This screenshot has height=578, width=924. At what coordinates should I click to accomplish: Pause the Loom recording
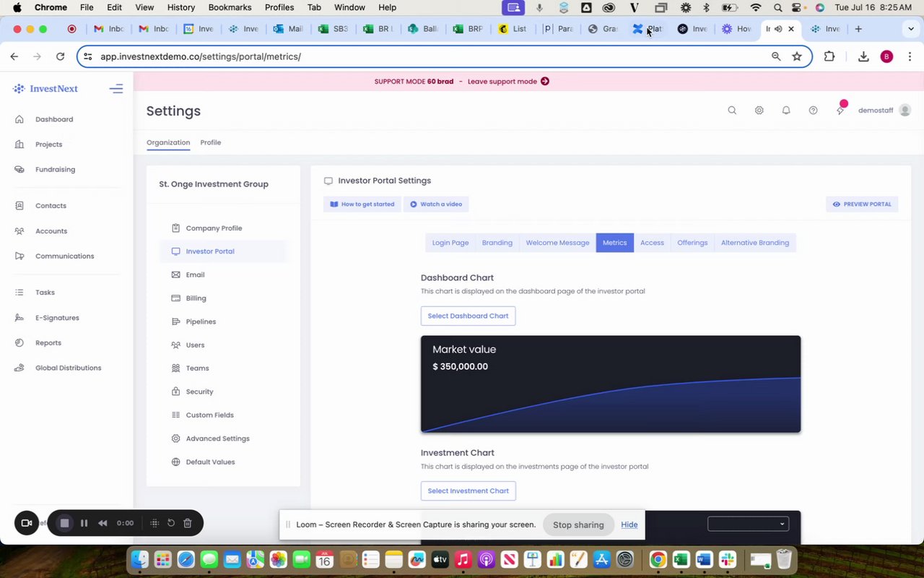pos(84,523)
